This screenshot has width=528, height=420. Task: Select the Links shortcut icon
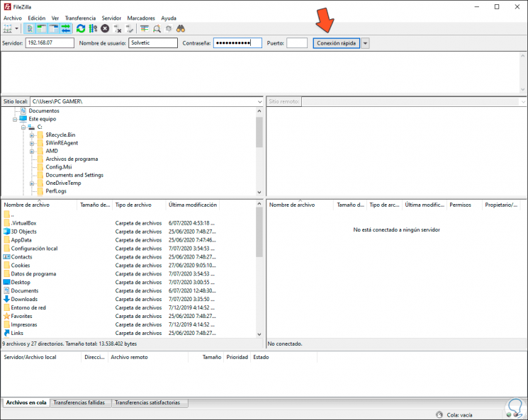pos(7,333)
